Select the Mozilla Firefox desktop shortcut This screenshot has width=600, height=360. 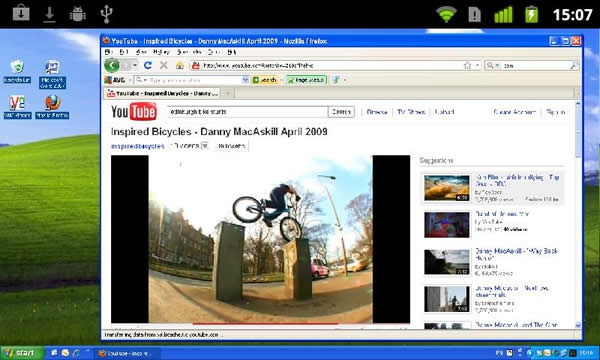[x=52, y=107]
